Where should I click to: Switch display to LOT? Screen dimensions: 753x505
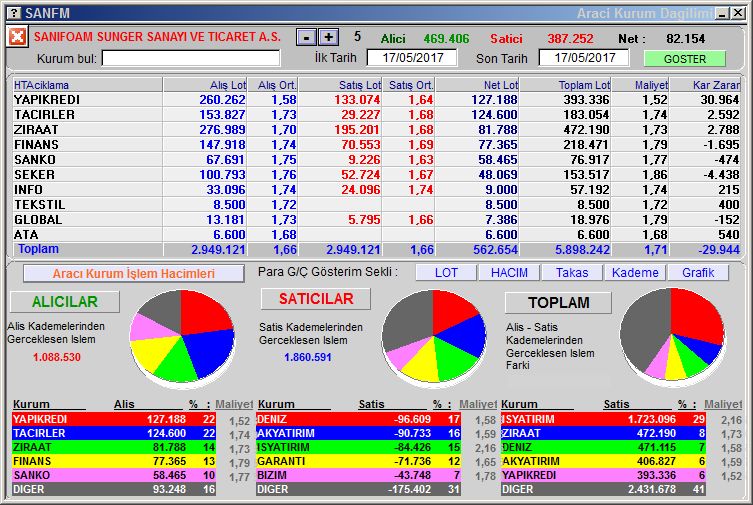tap(446, 273)
